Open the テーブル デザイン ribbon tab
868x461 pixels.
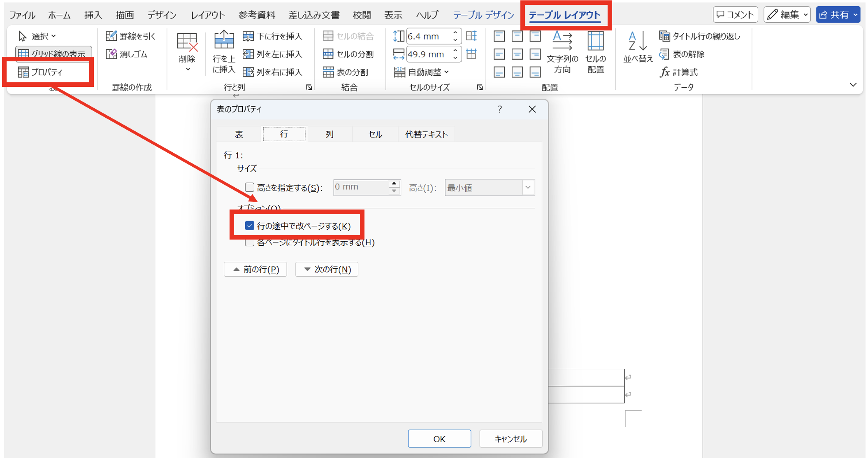point(483,15)
